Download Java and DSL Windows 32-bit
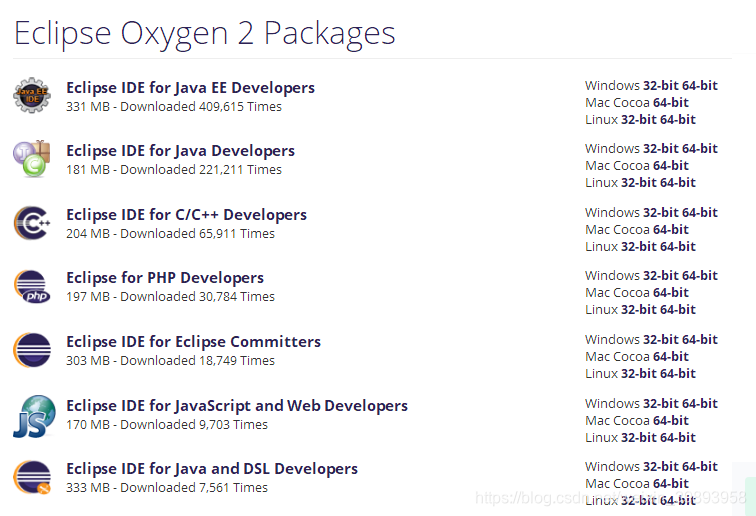 click(x=661, y=466)
